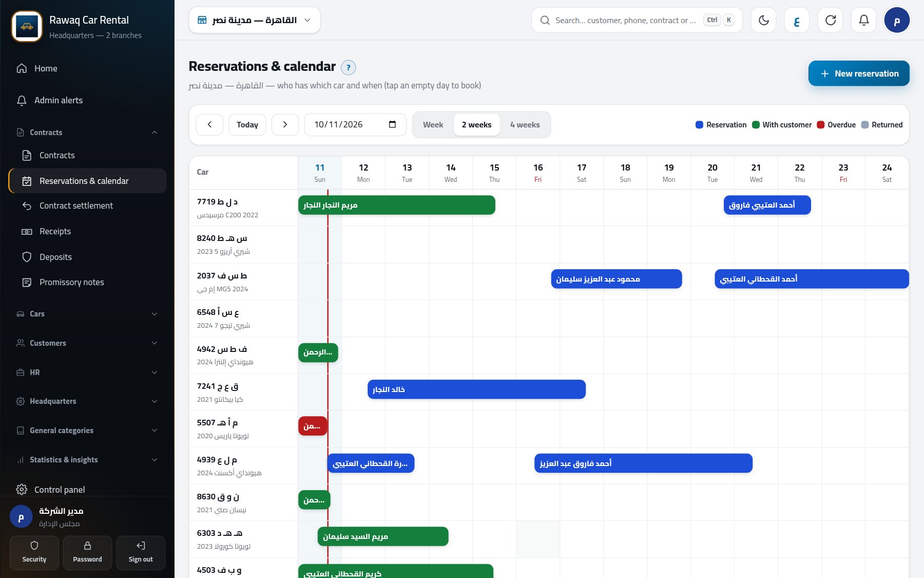The width and height of the screenshot is (924, 578).
Task: Open Password lock button
Action: pos(87,553)
